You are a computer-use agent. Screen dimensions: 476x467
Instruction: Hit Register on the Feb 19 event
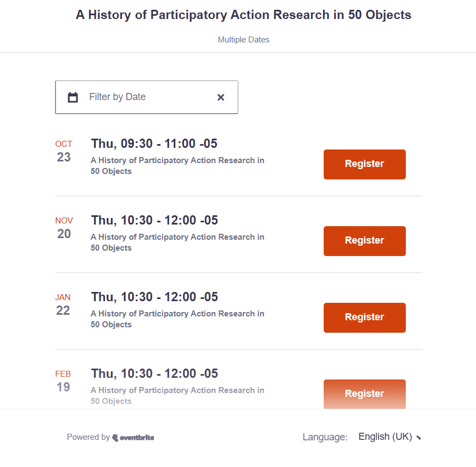(x=364, y=394)
